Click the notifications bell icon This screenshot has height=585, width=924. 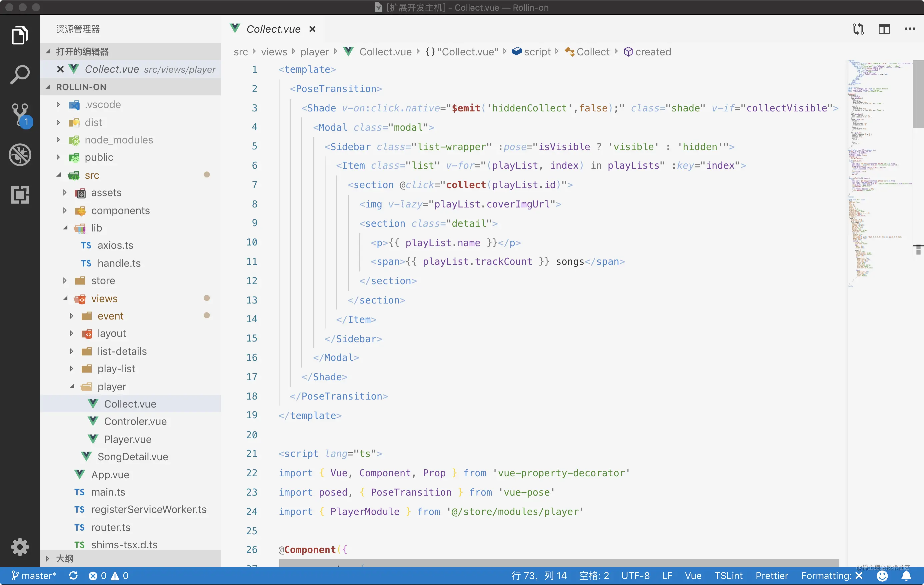coord(906,576)
